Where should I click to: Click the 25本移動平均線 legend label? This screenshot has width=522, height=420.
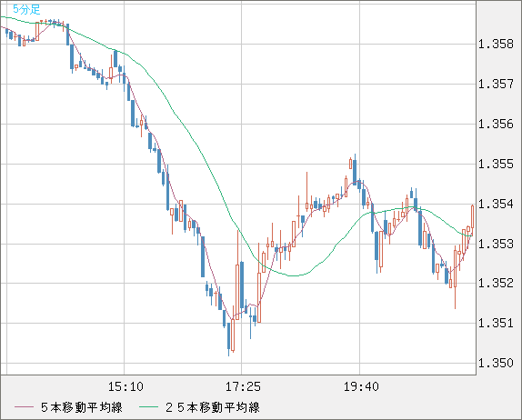pos(213,407)
